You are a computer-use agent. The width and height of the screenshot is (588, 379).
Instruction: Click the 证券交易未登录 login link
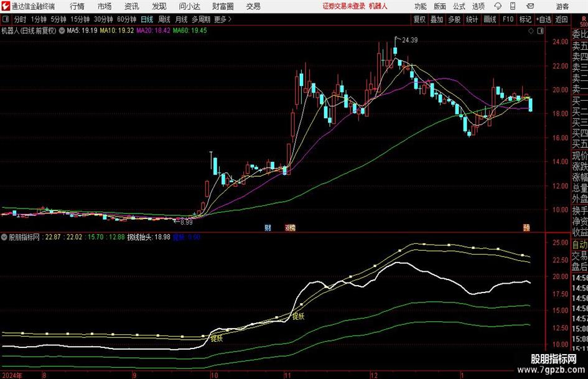click(343, 6)
